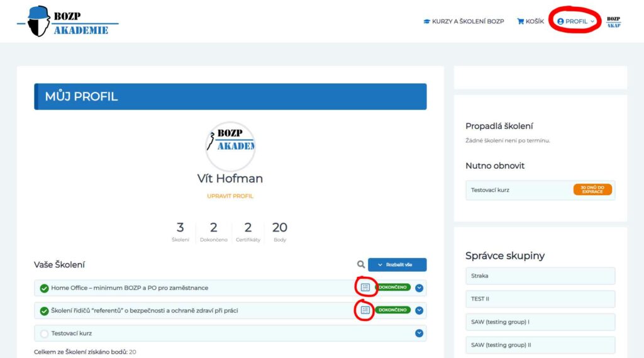This screenshot has height=358, width=644.
Task: Click the search magnifier icon in Vaše Školení
Action: coord(360,265)
